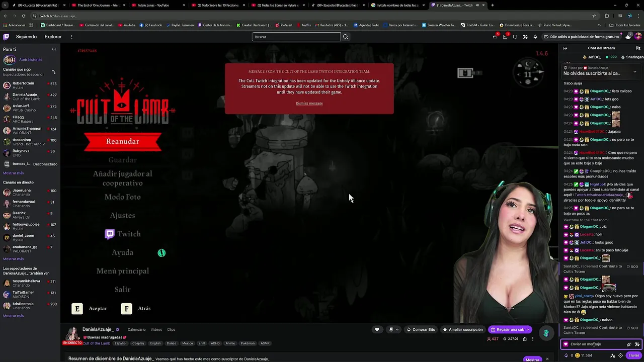Open ArrumieShannon channel in sidebar
The image size is (644, 362).
30,130
